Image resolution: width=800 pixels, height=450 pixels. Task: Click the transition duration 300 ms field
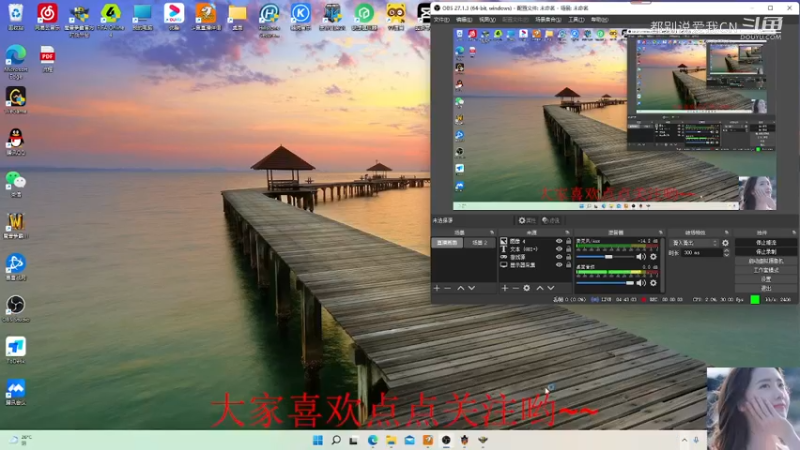click(702, 253)
